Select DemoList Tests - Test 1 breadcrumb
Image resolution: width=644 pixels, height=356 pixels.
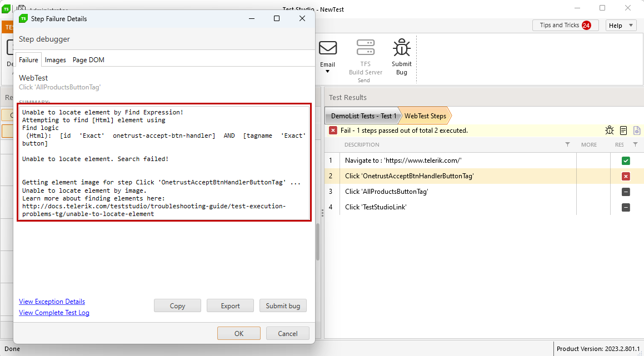(363, 116)
